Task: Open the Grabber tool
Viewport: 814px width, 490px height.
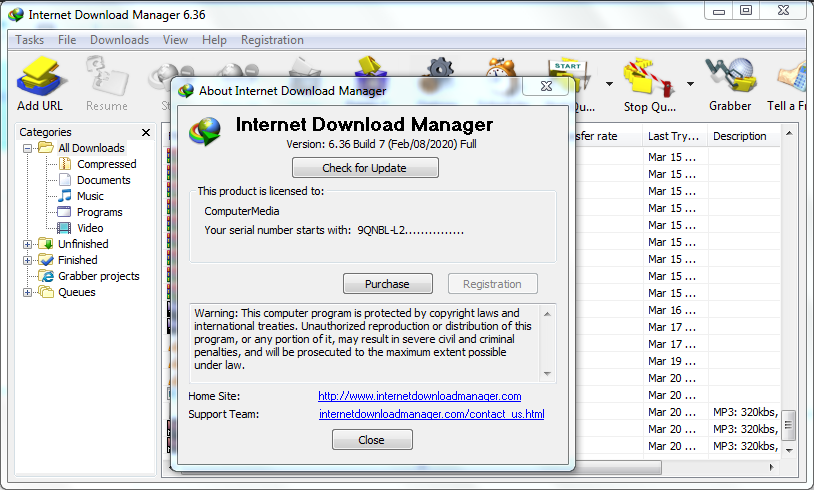Action: tap(730, 77)
